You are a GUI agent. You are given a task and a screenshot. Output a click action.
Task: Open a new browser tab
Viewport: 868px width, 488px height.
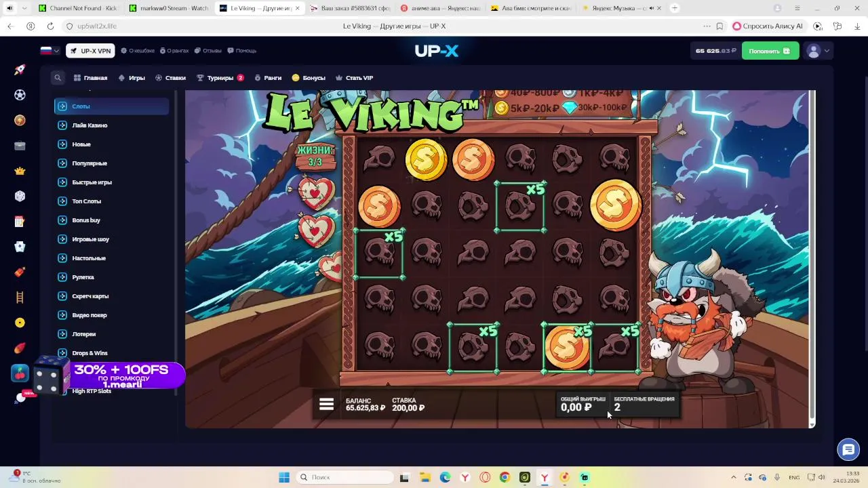click(675, 8)
